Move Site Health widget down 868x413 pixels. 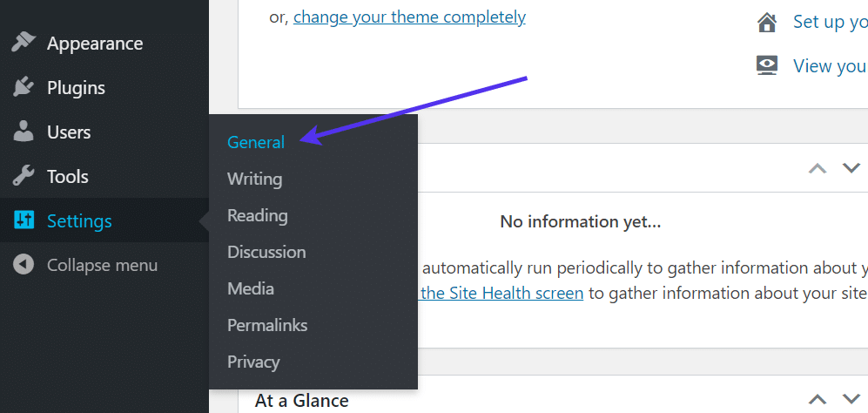point(851,168)
